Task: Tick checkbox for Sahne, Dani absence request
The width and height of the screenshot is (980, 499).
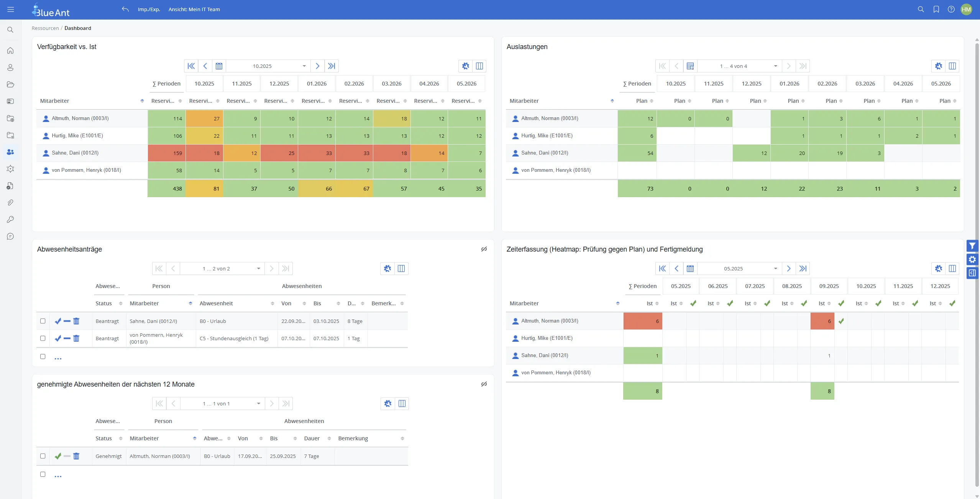Action: pos(43,321)
